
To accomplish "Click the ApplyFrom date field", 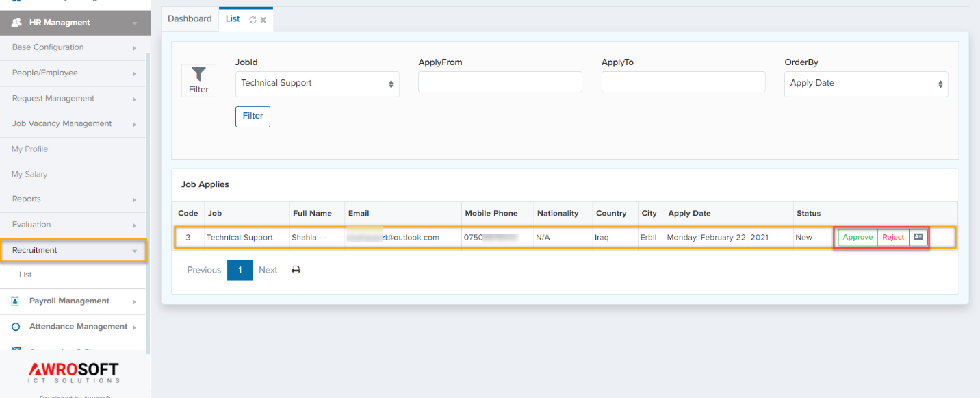I will pos(500,82).
